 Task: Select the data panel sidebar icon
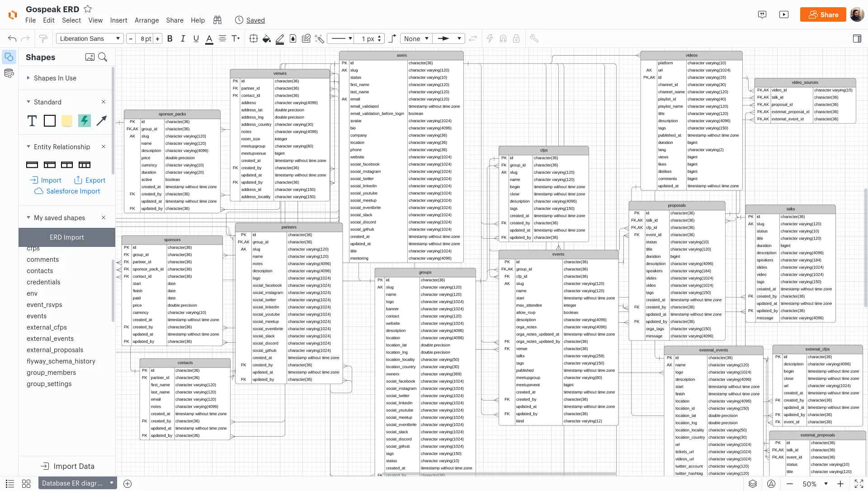[x=9, y=73]
